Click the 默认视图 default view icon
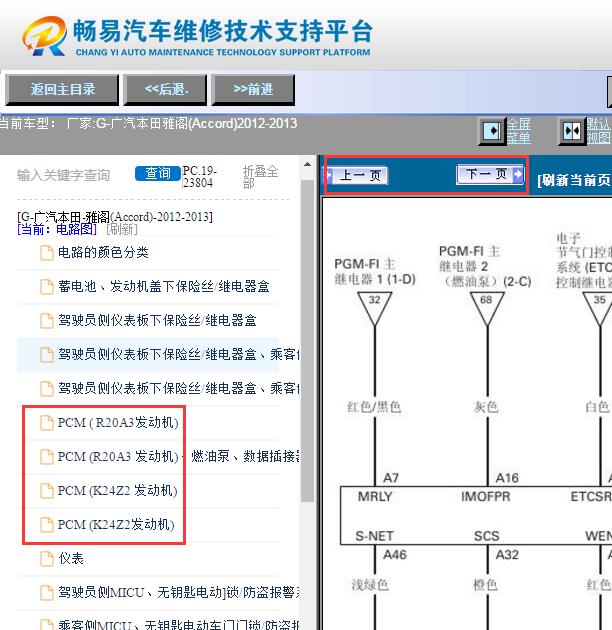The image size is (612, 630). 572,131
